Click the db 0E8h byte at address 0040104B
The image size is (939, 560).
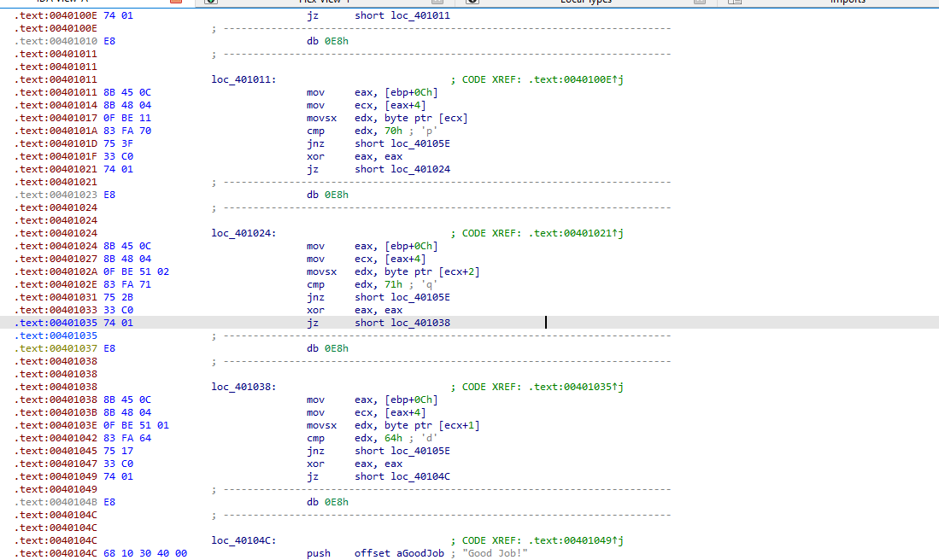pos(327,503)
